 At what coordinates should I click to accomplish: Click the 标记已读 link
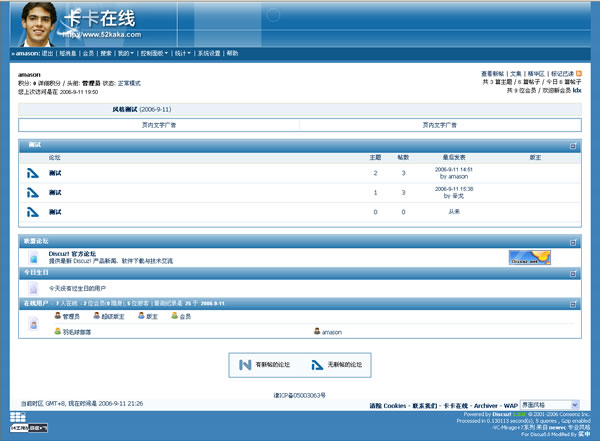point(562,74)
